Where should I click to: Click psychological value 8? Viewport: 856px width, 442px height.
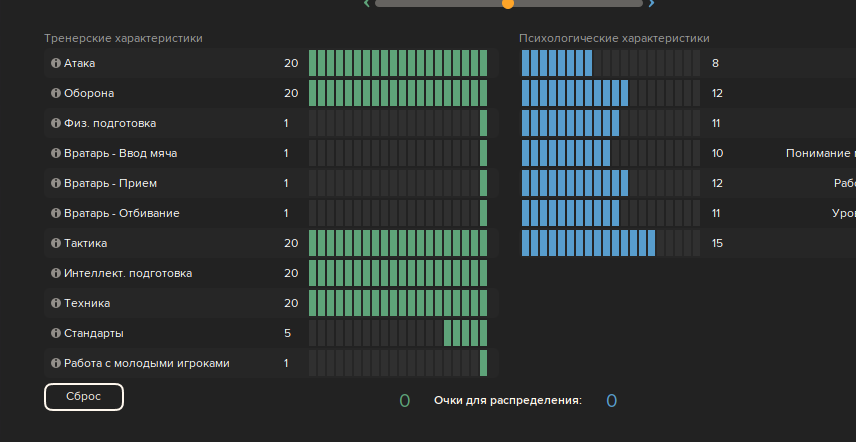coord(715,63)
